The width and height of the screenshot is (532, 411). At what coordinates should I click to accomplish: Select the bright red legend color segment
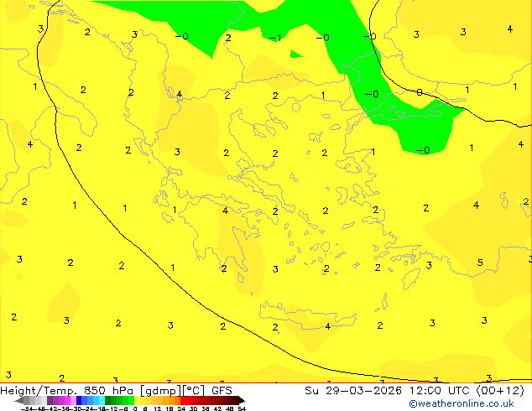(183, 400)
